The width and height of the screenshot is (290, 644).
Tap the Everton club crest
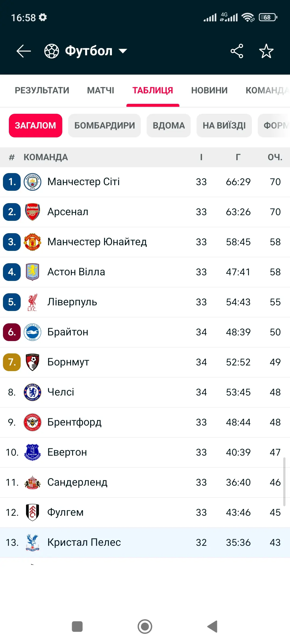click(32, 452)
